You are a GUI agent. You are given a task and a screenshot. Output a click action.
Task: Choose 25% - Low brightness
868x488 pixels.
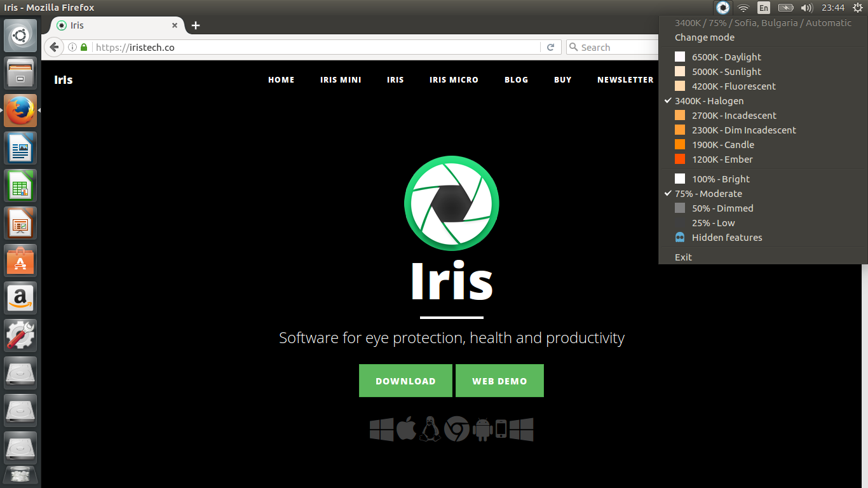point(763,223)
